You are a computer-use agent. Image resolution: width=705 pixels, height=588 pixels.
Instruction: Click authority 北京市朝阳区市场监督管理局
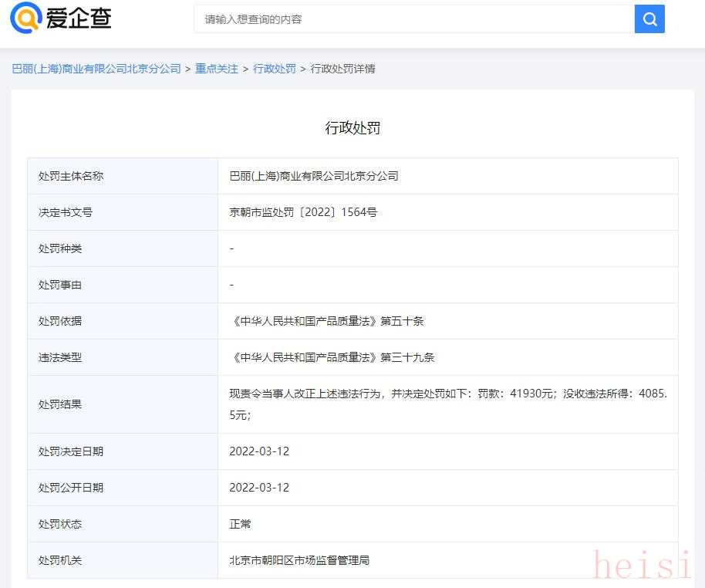(x=299, y=560)
